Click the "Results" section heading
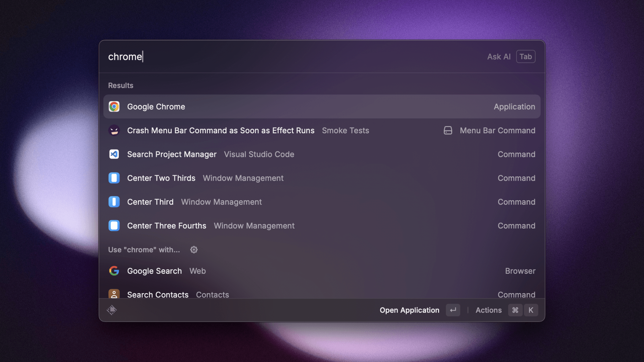This screenshot has height=362, width=644. (x=121, y=86)
